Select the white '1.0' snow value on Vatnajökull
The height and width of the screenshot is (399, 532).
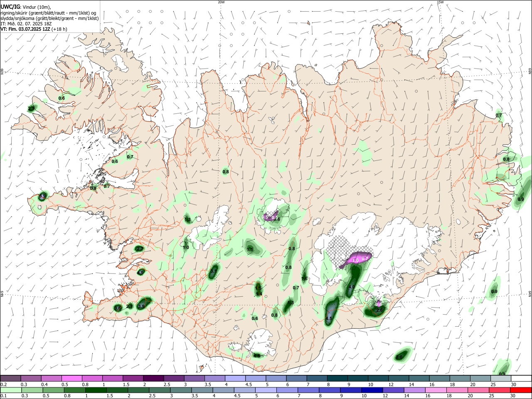[355, 261]
